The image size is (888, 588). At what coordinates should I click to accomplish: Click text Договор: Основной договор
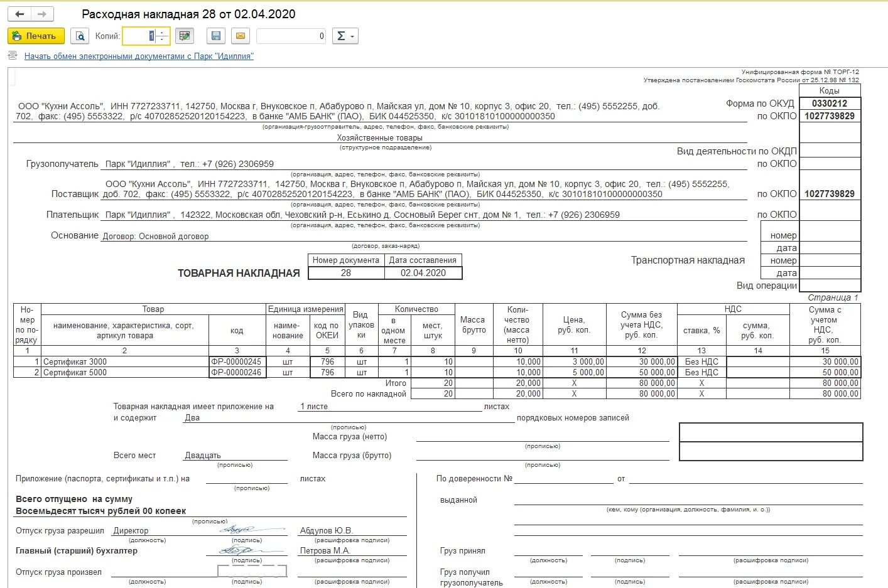tap(156, 237)
